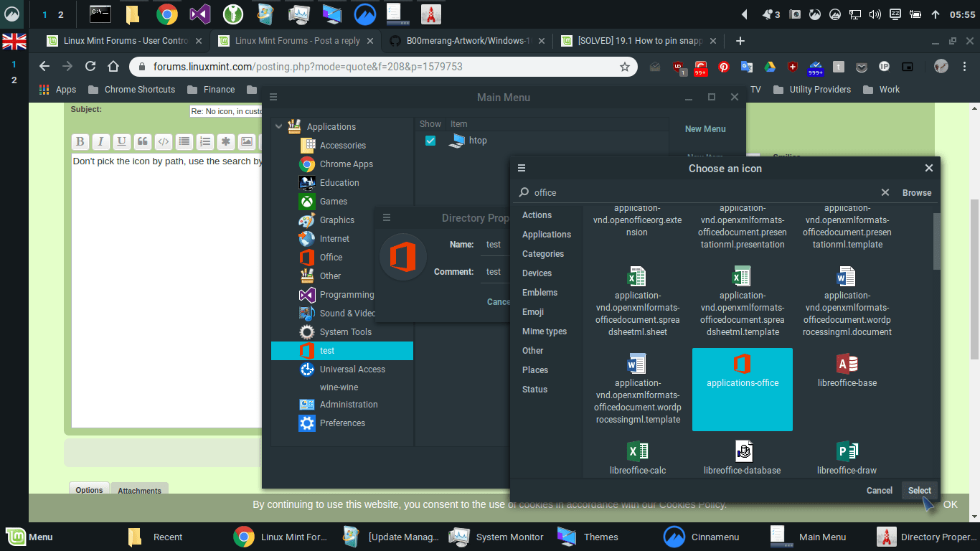
Task: Filter icons by Mime types
Action: pyautogui.click(x=545, y=331)
